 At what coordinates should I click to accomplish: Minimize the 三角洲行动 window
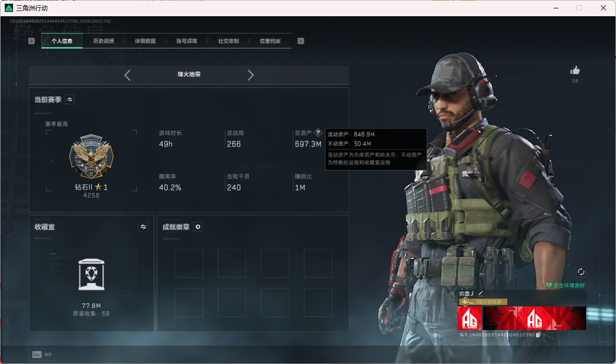click(x=556, y=8)
